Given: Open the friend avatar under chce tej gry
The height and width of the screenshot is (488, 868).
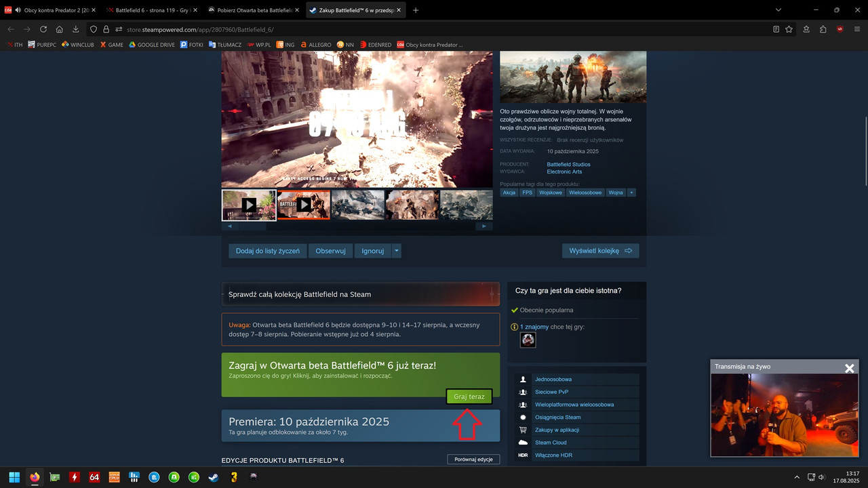Looking at the screenshot, I should point(528,340).
